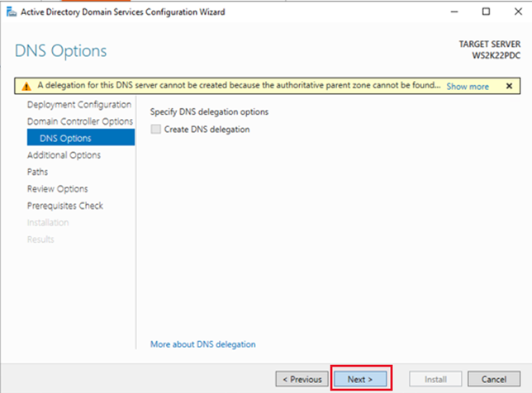532x393 pixels.
Task: Open Show more link in warning
Action: tap(468, 87)
